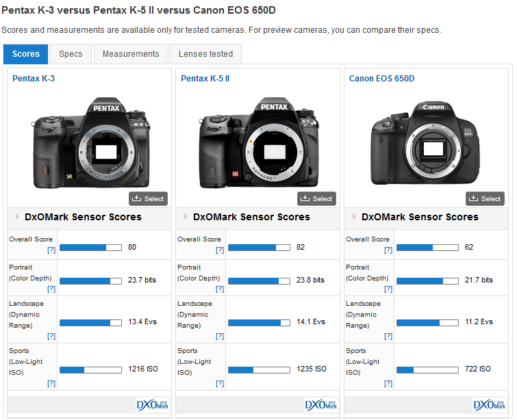Collapse Canon EOS 650D DxOMark Sensor Scores section

[x=354, y=217]
